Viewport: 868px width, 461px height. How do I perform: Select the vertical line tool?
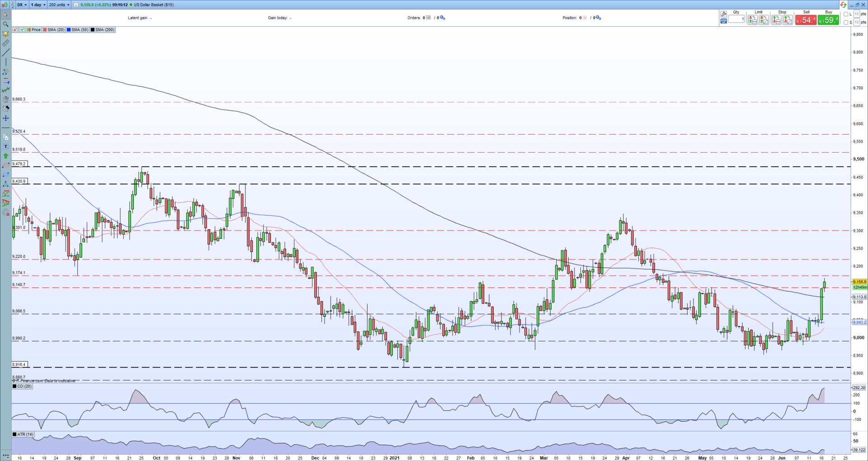[x=5, y=62]
